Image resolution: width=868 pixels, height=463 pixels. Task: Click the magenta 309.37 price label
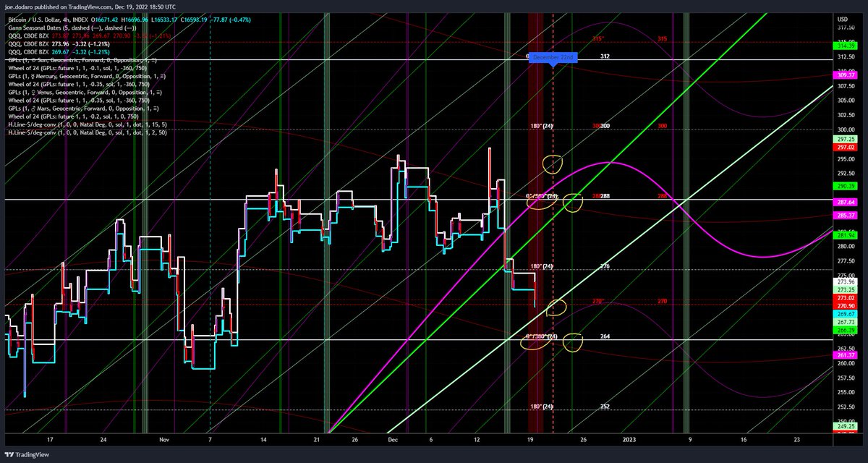(846, 75)
